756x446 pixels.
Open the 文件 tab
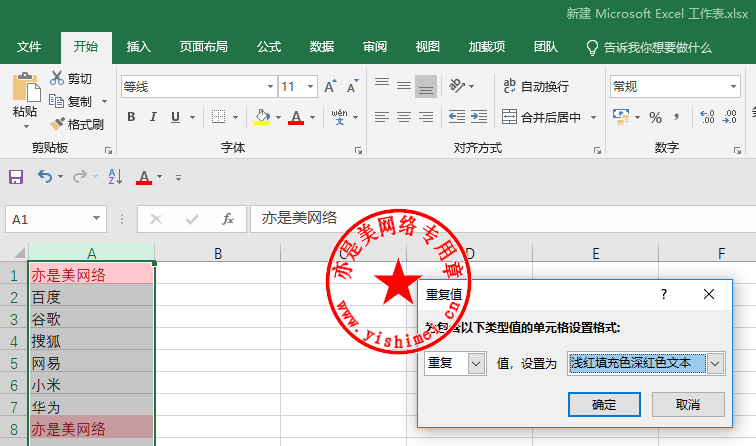click(29, 47)
